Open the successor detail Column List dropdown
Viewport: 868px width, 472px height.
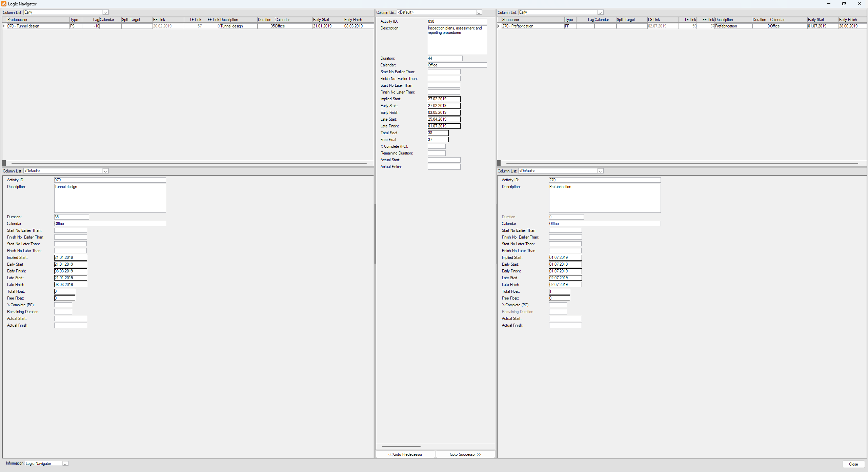(600, 171)
